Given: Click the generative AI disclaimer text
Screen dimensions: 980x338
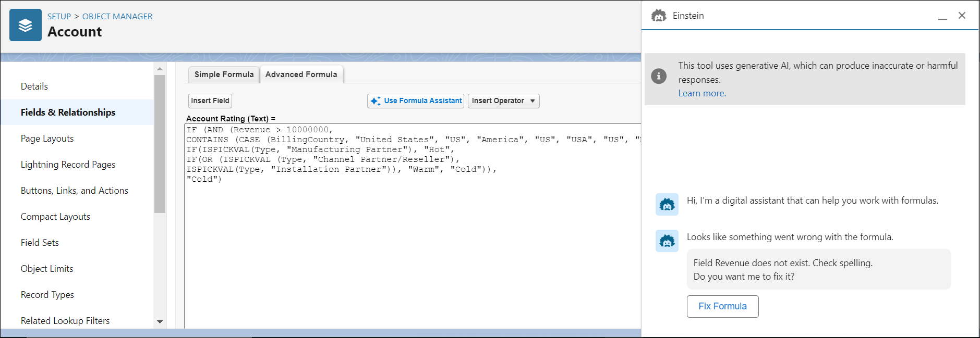Looking at the screenshot, I should tap(818, 72).
